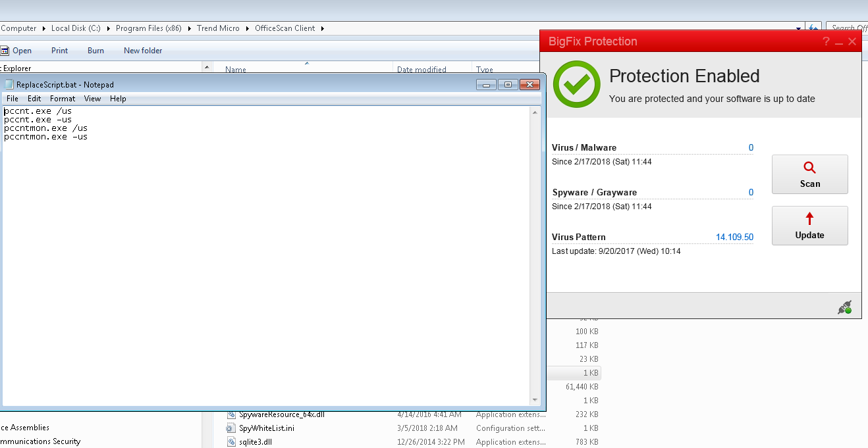Click Notepad vertical scrollbar down arrow
The image size is (868, 448).
pos(535,399)
